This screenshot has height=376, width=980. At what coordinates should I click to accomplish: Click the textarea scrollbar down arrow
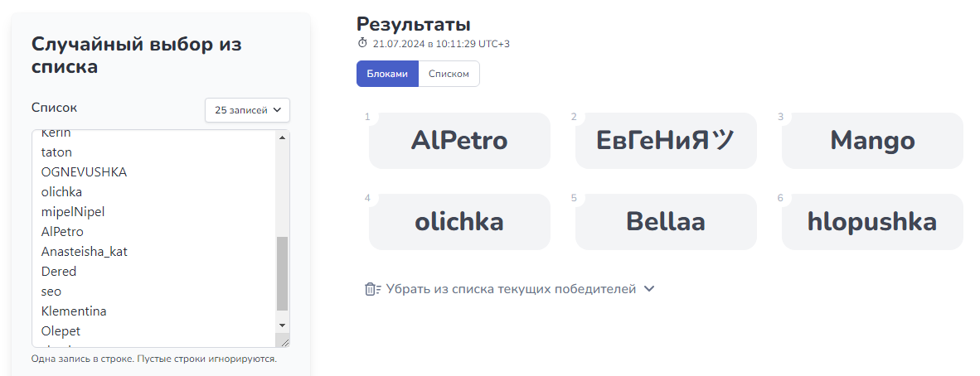click(x=282, y=325)
